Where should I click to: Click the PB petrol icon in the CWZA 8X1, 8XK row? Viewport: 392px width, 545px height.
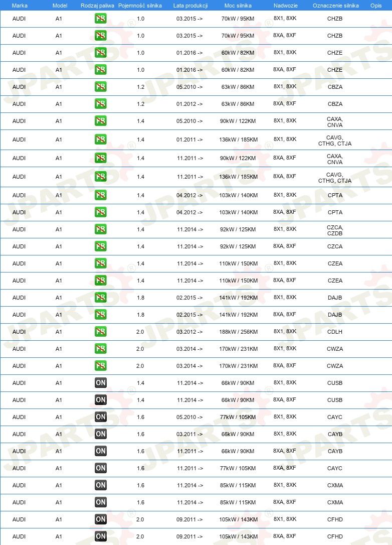click(101, 348)
